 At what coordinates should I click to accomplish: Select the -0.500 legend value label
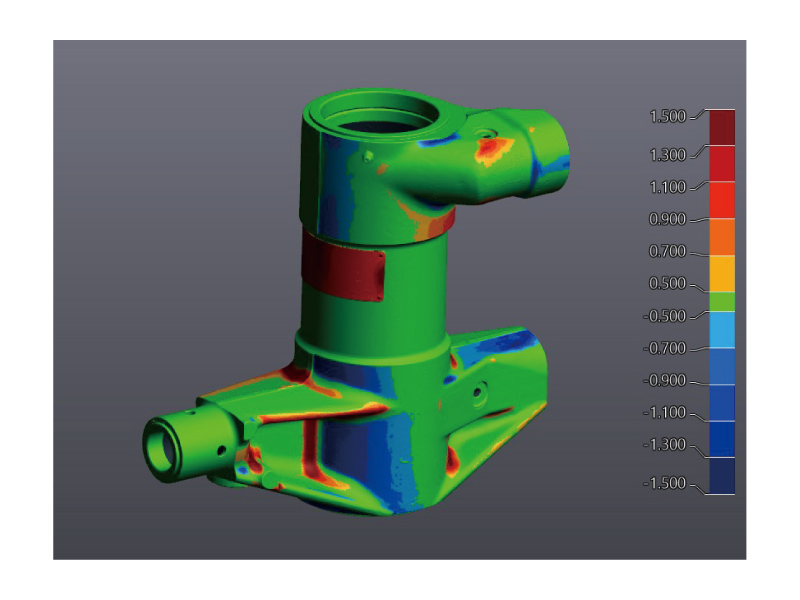[665, 317]
